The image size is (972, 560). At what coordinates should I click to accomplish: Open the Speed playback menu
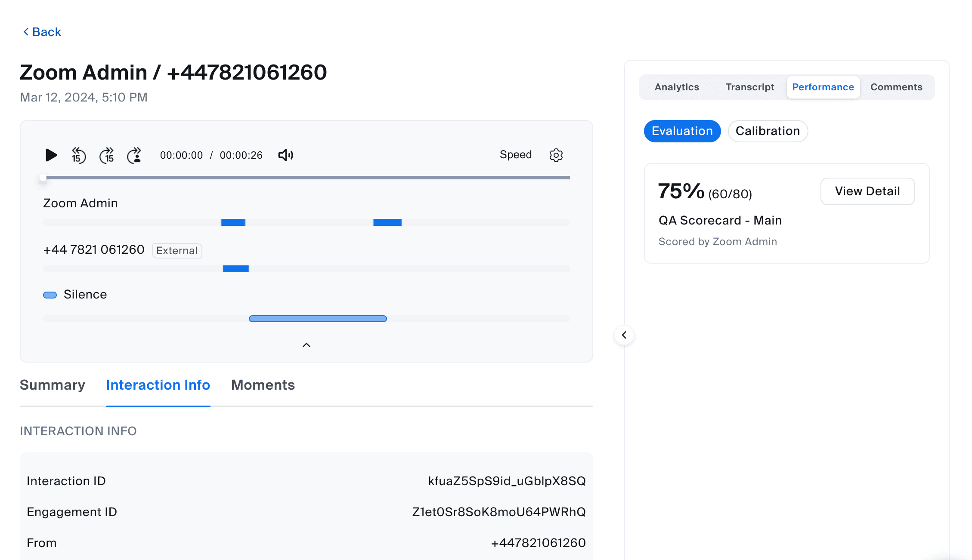515,155
